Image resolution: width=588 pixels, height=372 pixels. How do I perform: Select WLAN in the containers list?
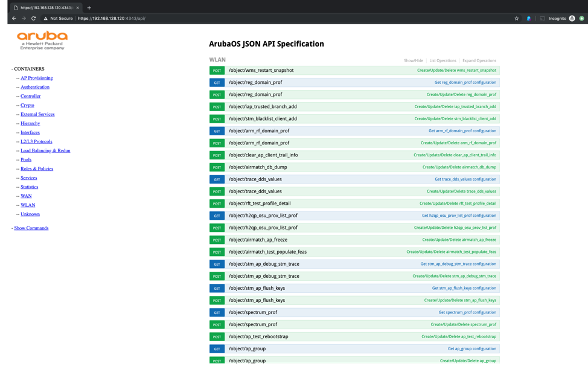28,205
